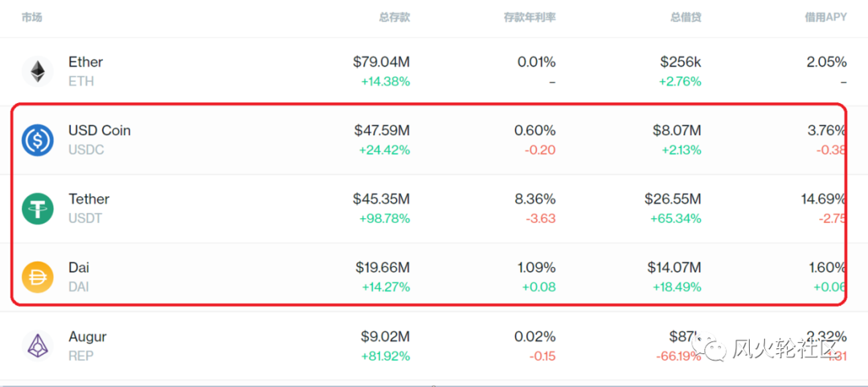
Task: Select Dai total supply $19.66M
Action: [383, 267]
